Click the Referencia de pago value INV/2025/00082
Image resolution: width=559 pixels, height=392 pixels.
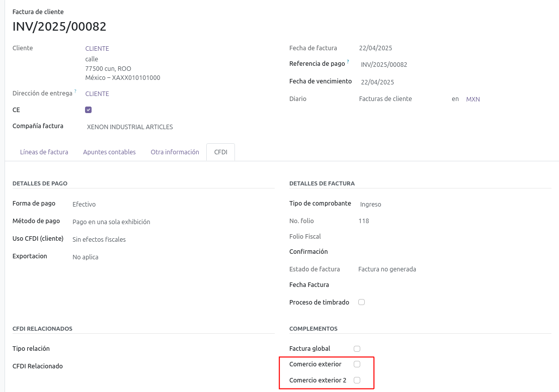384,65
